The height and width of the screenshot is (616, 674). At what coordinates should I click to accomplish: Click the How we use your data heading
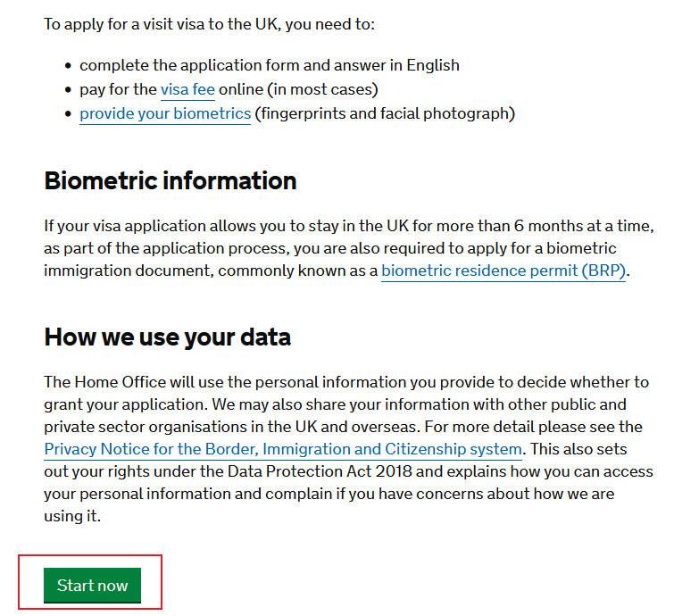167,337
